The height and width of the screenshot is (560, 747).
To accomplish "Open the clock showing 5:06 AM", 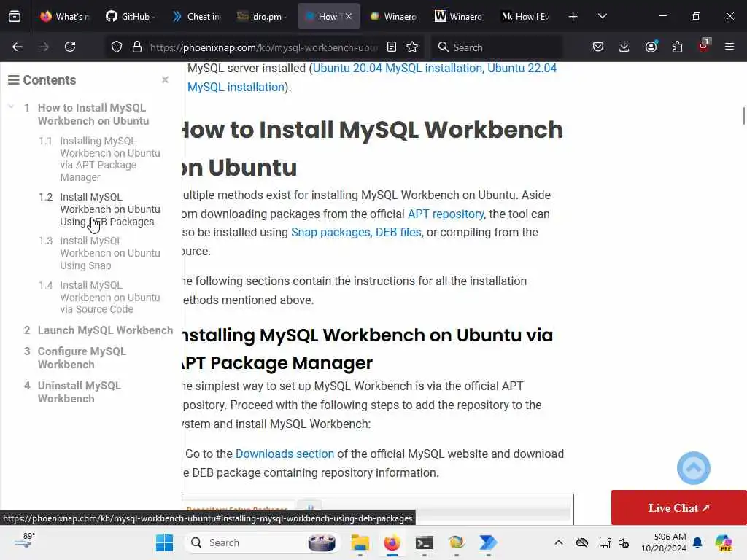I will [664, 542].
